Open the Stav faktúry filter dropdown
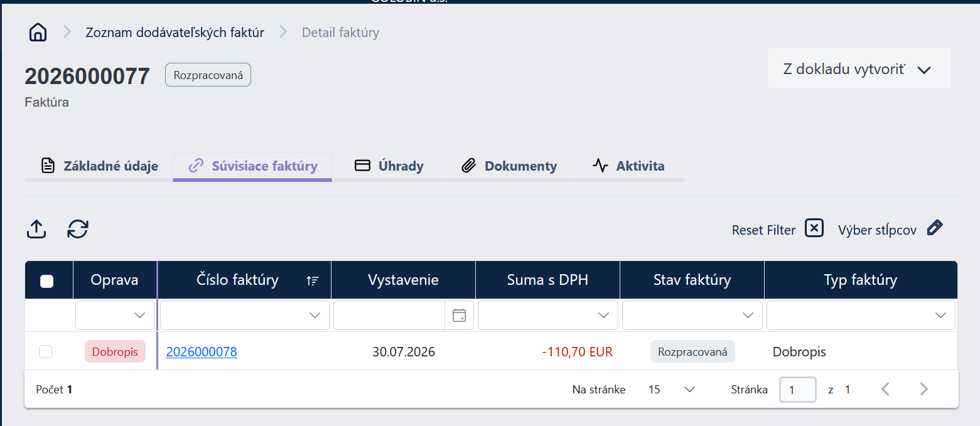980x426 pixels. point(692,315)
